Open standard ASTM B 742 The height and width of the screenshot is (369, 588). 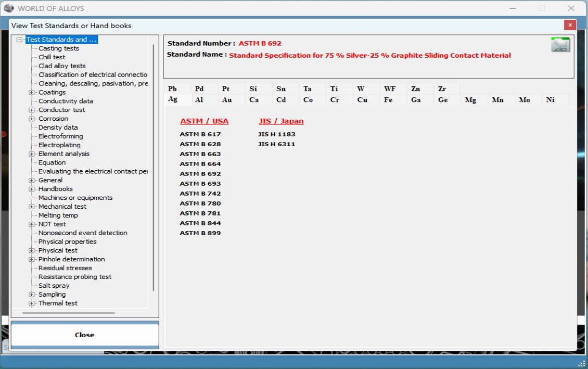[x=200, y=194]
